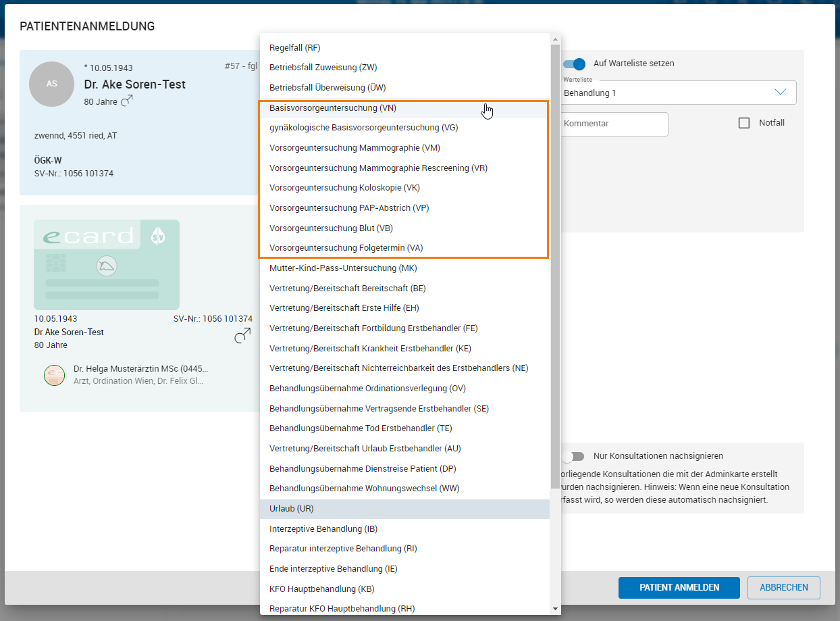Click Dr. Helga Musterärztin avatar icon

tap(54, 375)
